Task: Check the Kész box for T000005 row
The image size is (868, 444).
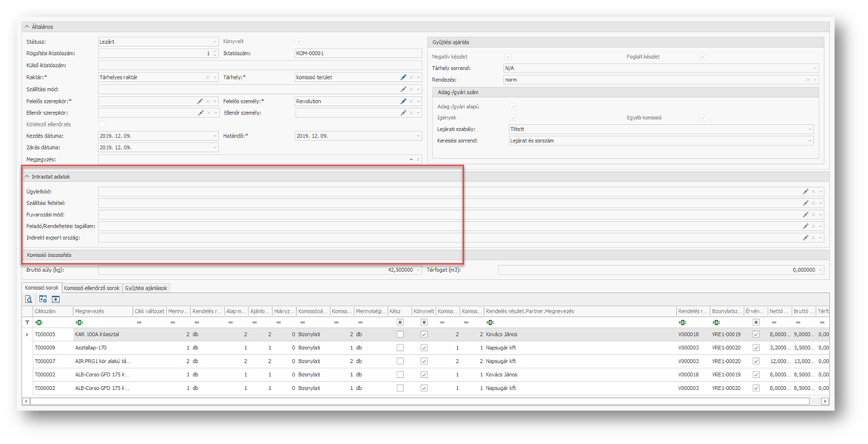Action: 400,335
